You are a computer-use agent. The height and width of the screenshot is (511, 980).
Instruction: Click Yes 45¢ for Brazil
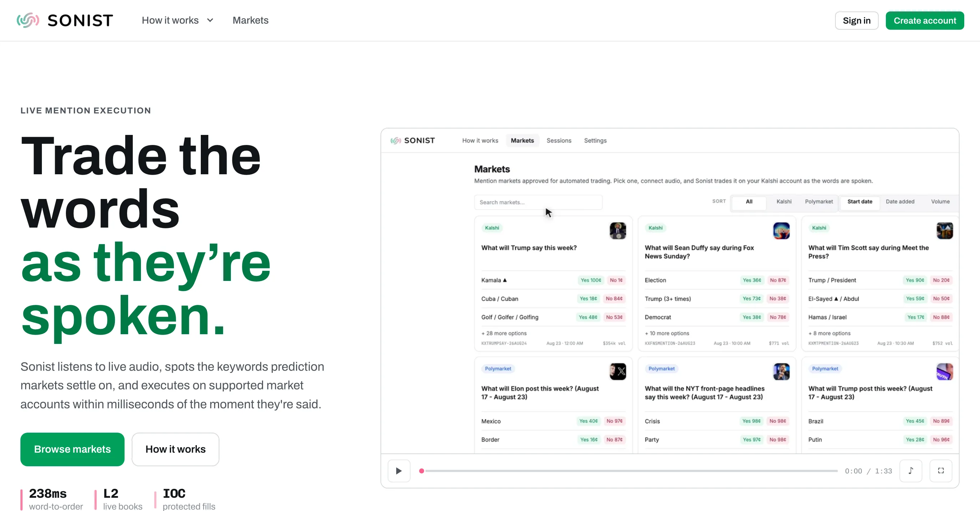[x=914, y=421]
